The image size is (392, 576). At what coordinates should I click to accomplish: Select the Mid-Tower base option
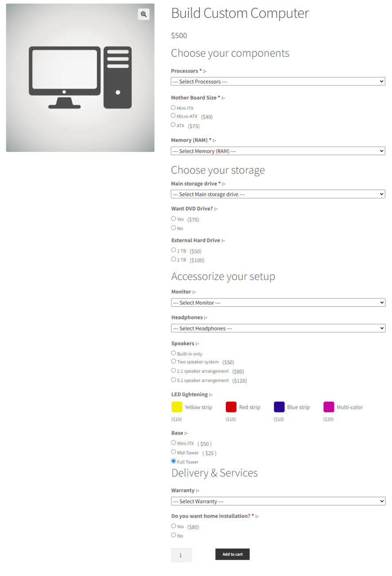[173, 451]
